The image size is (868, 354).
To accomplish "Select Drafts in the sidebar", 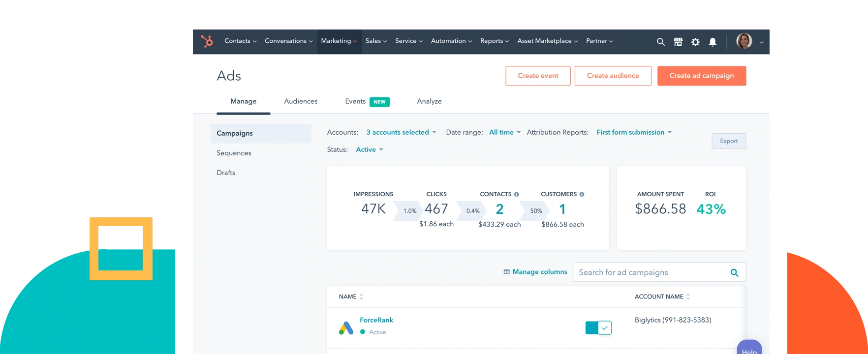I will [x=226, y=173].
